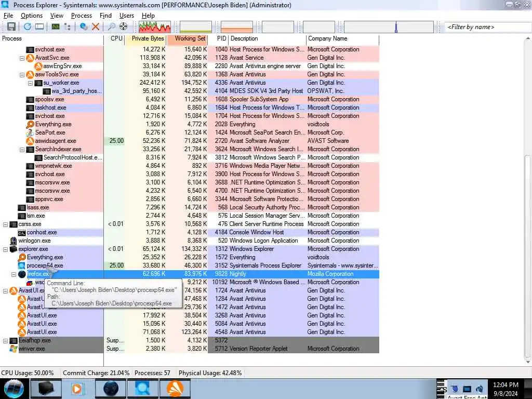This screenshot has height=399, width=532.
Task: Click the winver.exe Windows flag icon
Action: [14, 349]
